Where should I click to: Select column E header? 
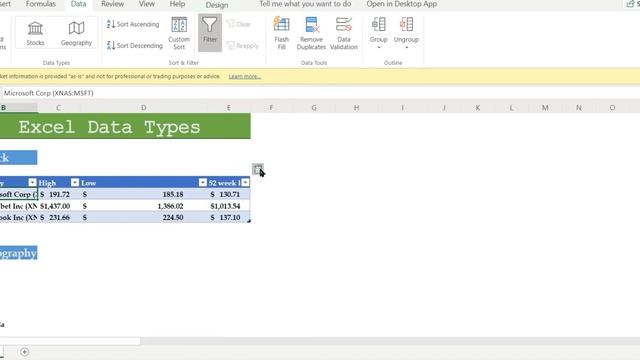229,108
